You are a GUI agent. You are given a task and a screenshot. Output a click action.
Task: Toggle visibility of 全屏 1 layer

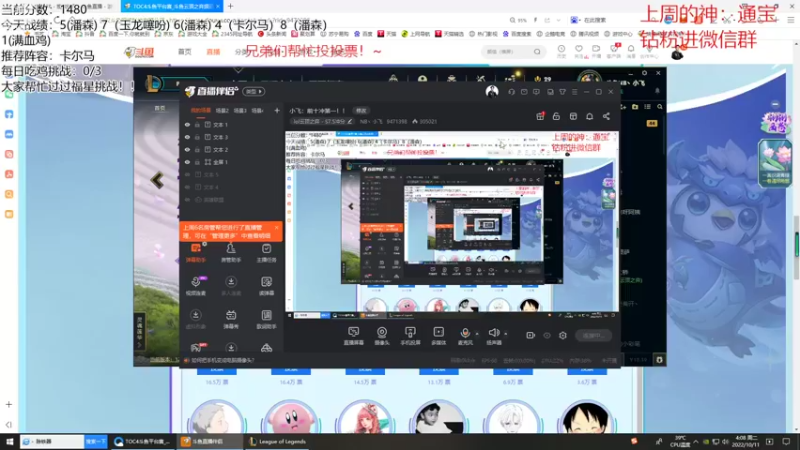click(x=187, y=162)
